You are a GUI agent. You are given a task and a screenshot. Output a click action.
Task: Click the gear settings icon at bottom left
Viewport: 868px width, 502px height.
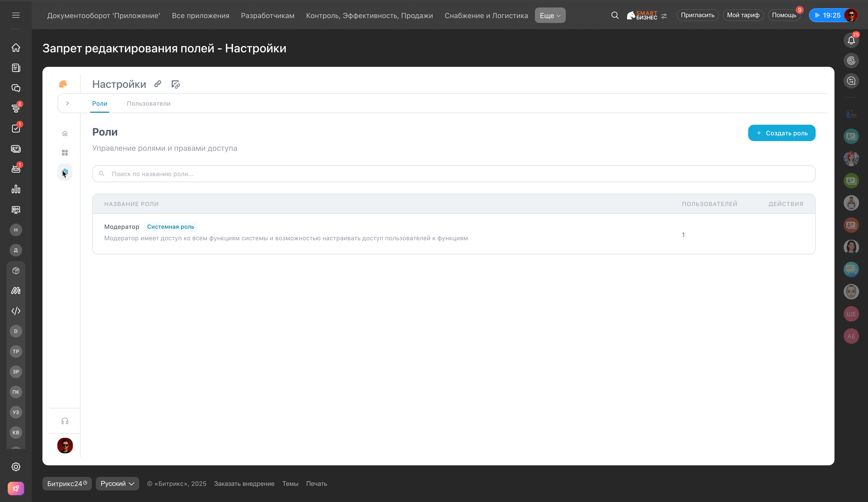[16, 467]
